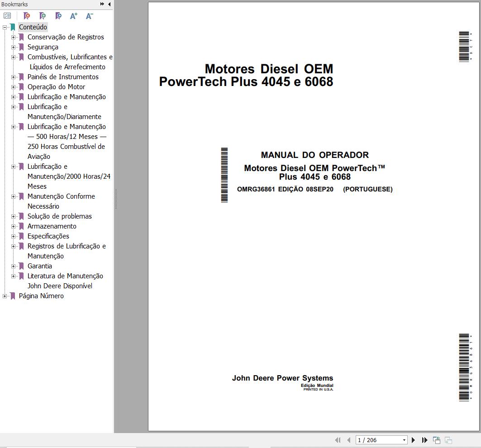Click MANUAL DO OPERADOR heading on page
This screenshot has width=481, height=448.
point(315,155)
